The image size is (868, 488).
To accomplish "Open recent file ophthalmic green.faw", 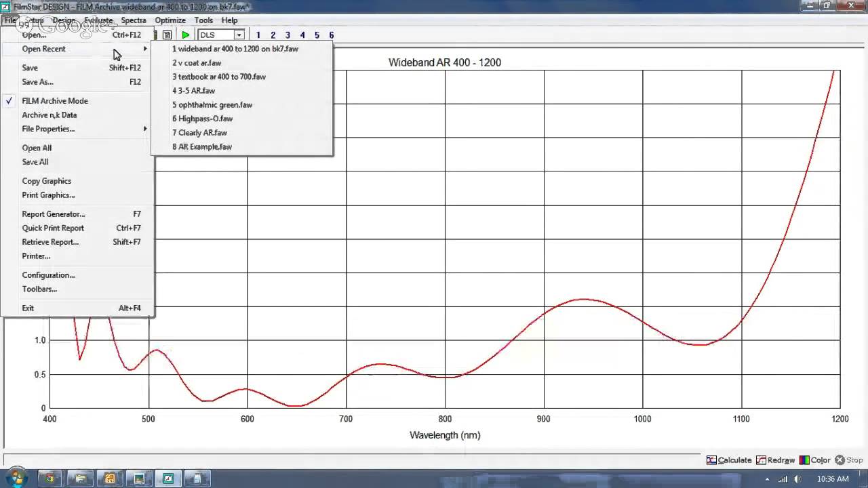I will [x=242, y=105].
